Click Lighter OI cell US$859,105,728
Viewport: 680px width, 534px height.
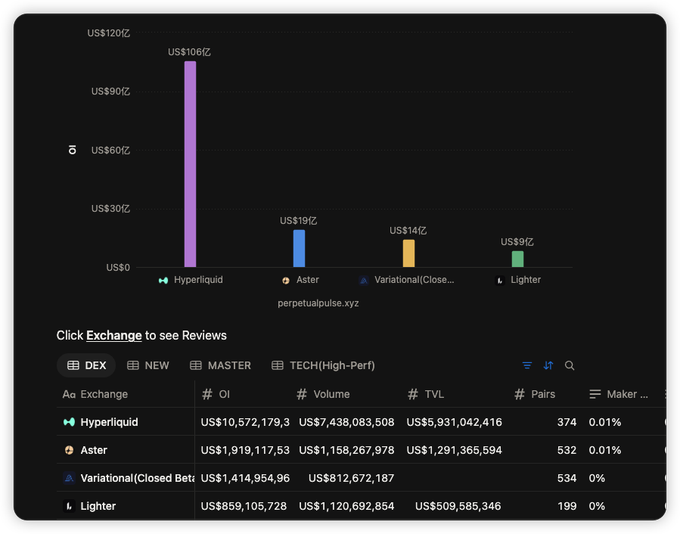[x=243, y=506]
